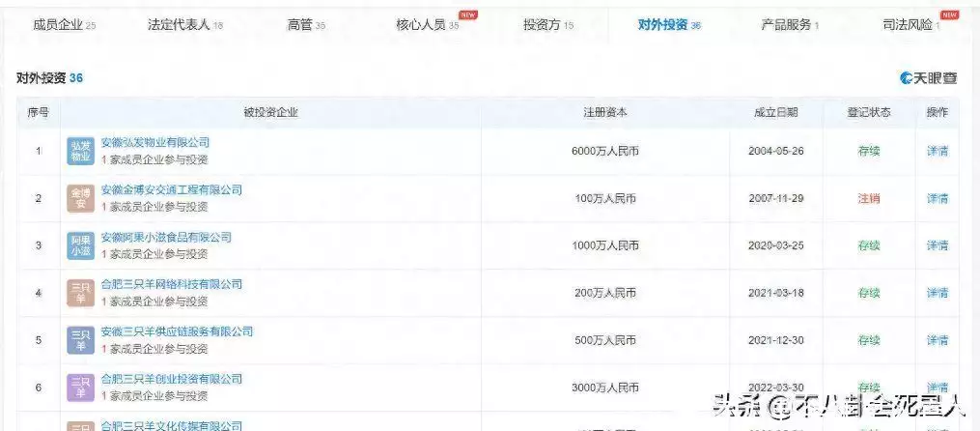View 详情 for 阿果小滋食品 row

937,245
